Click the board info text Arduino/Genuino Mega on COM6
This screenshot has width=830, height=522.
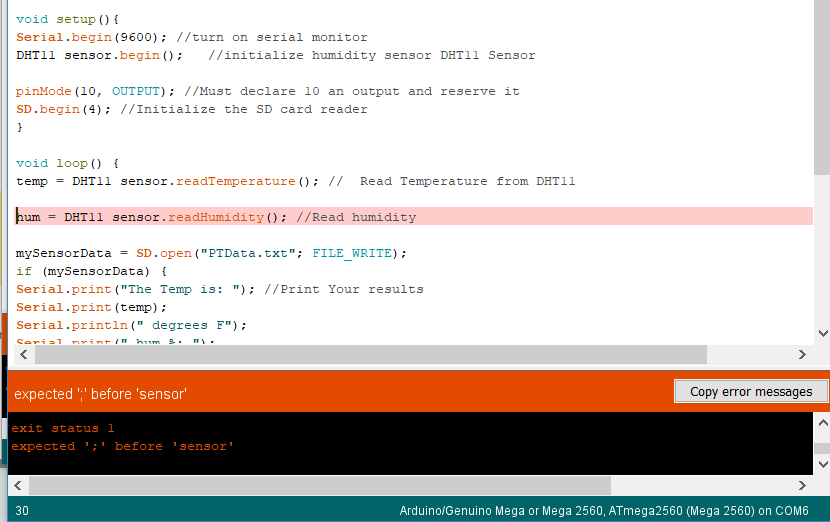[x=604, y=510]
